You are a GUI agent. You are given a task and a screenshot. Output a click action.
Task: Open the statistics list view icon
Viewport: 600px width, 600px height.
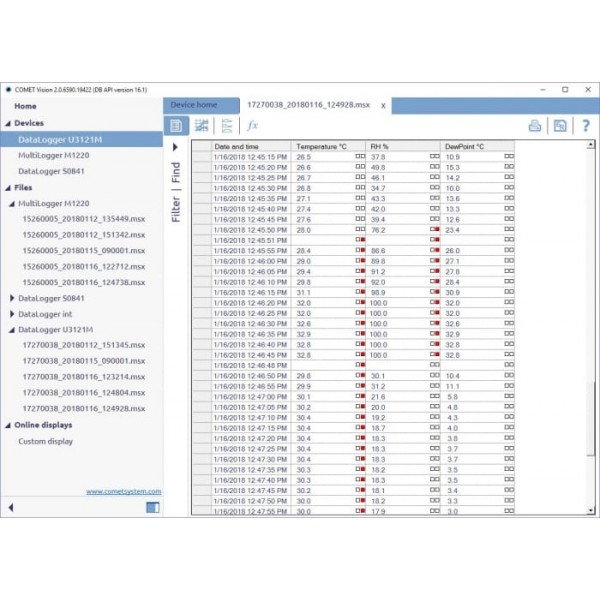point(227,125)
